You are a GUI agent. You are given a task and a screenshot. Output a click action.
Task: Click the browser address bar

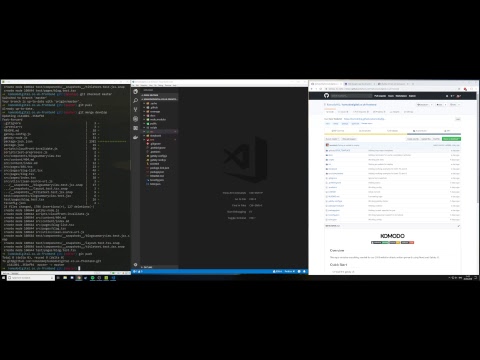(390, 89)
